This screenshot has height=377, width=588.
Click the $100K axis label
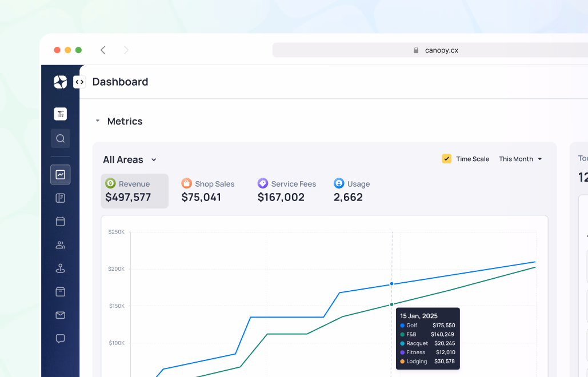(x=117, y=343)
